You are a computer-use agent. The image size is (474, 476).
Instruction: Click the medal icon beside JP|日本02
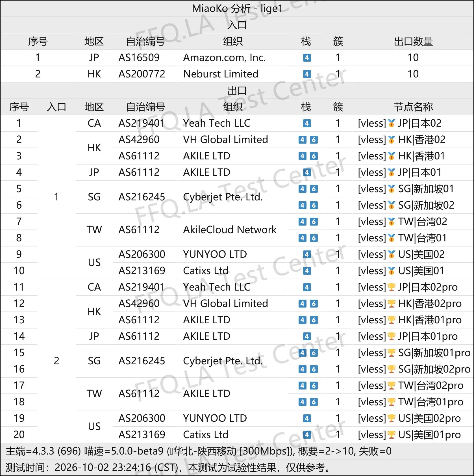click(x=392, y=123)
